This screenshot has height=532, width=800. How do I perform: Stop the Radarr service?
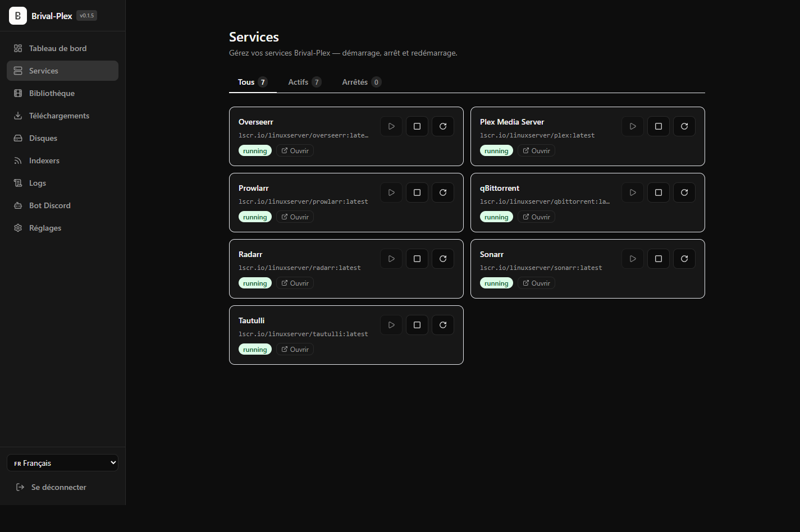[417, 259]
